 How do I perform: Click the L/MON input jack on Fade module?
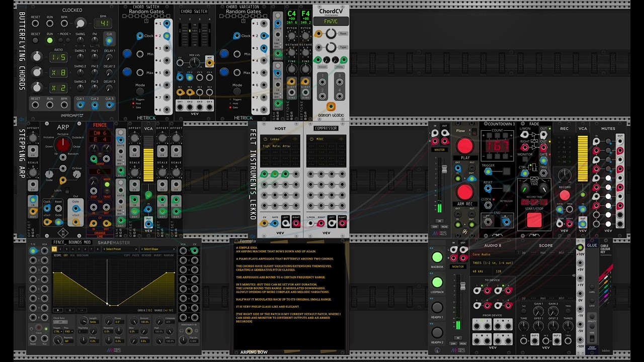pos(525,134)
